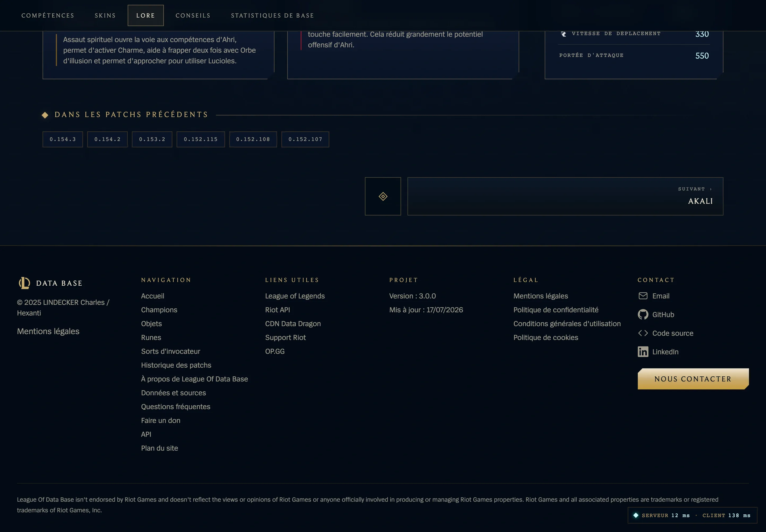
Task: Click the Nous contacter button
Action: click(693, 379)
